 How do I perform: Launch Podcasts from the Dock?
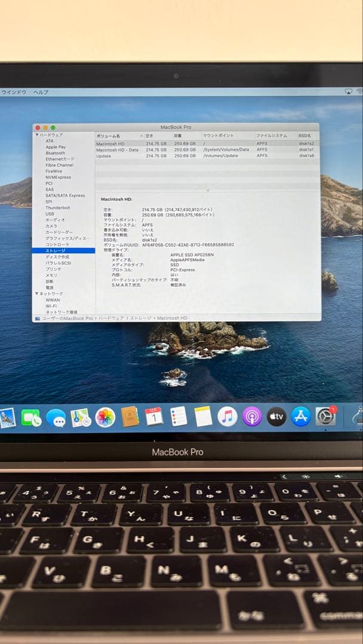tap(252, 416)
